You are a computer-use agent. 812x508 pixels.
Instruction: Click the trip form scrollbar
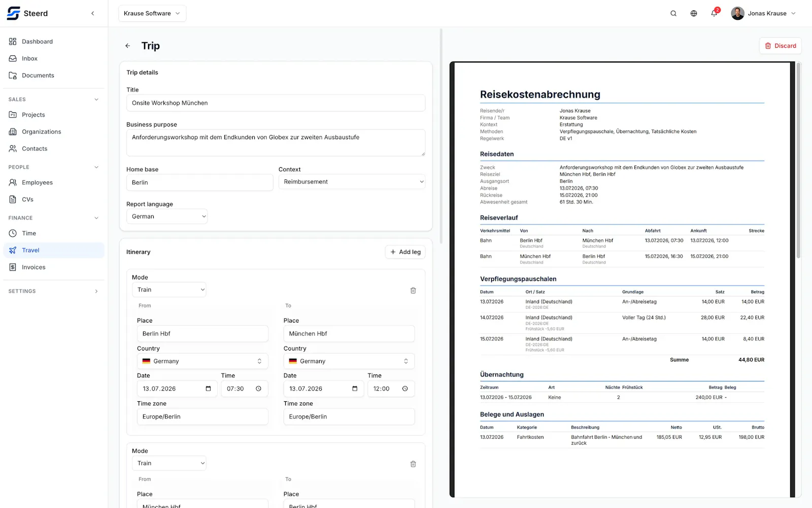click(x=441, y=136)
